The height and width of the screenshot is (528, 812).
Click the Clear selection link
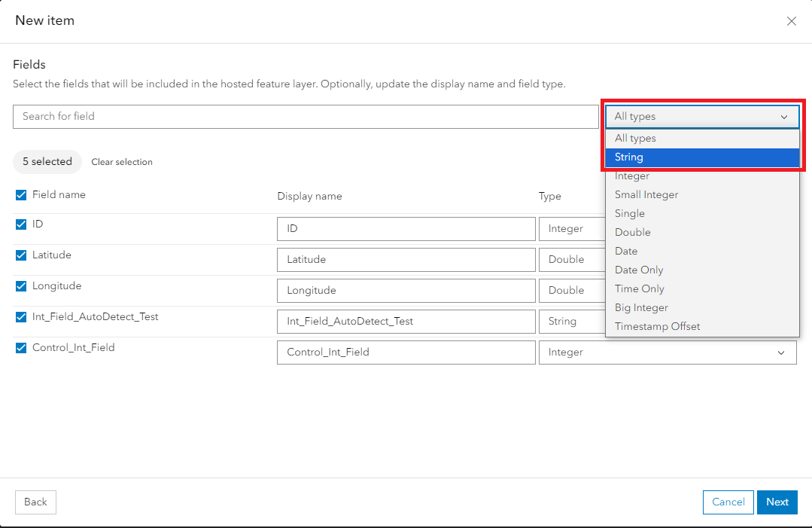pyautogui.click(x=122, y=162)
